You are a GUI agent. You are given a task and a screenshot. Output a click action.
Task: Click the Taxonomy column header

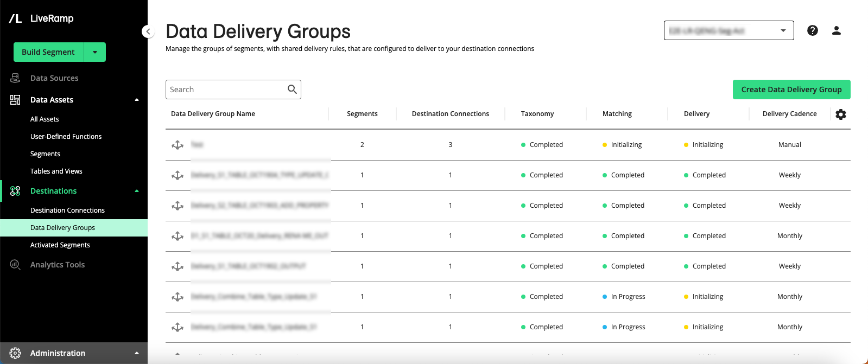point(537,114)
